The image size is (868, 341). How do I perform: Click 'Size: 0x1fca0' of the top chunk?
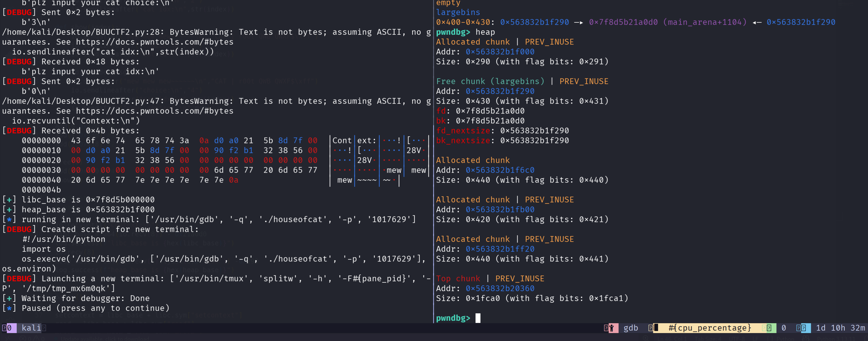tap(468, 298)
